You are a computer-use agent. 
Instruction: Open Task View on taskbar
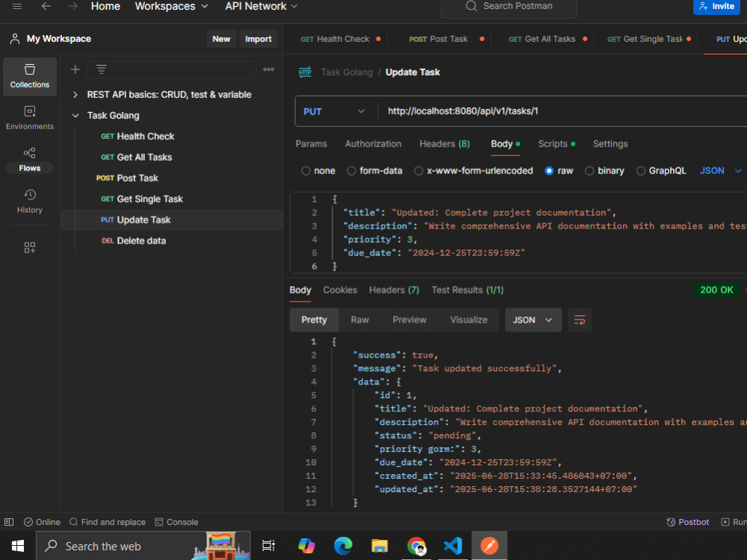[x=269, y=546]
